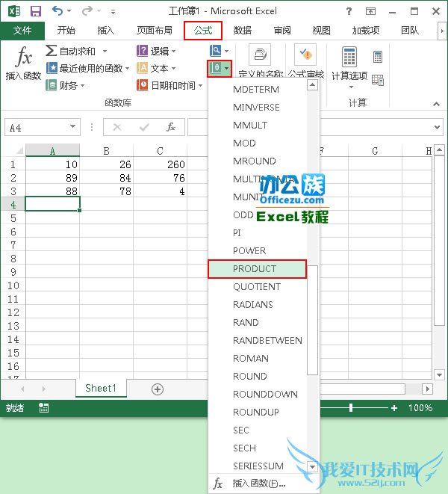Click the 100% zoom level
Screen dimensions: 448x494
coord(420,408)
